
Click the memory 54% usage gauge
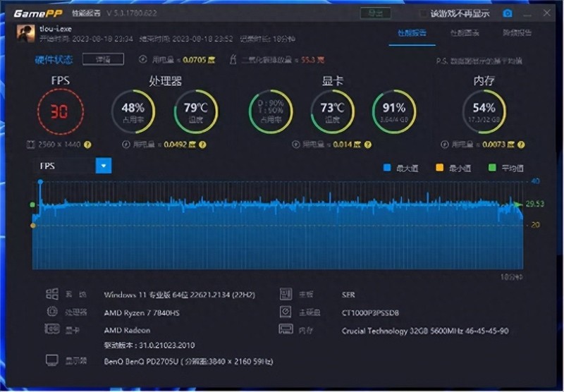pyautogui.click(x=484, y=111)
